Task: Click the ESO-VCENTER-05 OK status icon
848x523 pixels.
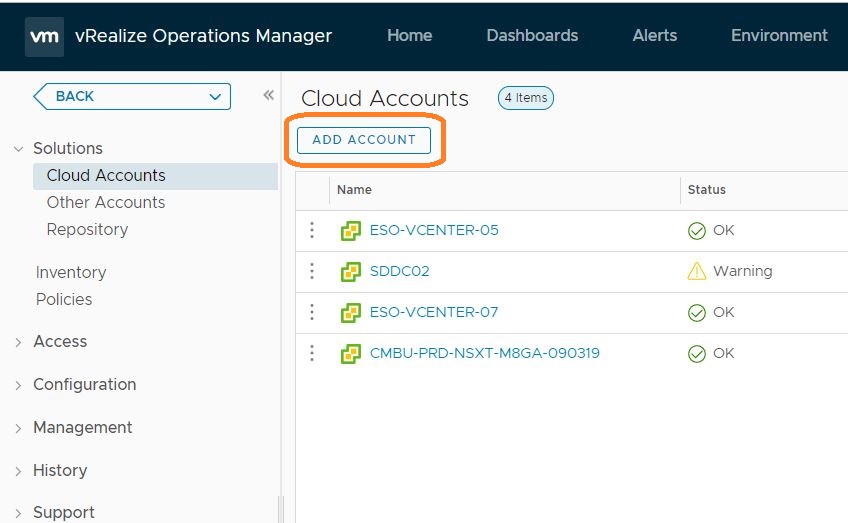Action: [x=697, y=231]
